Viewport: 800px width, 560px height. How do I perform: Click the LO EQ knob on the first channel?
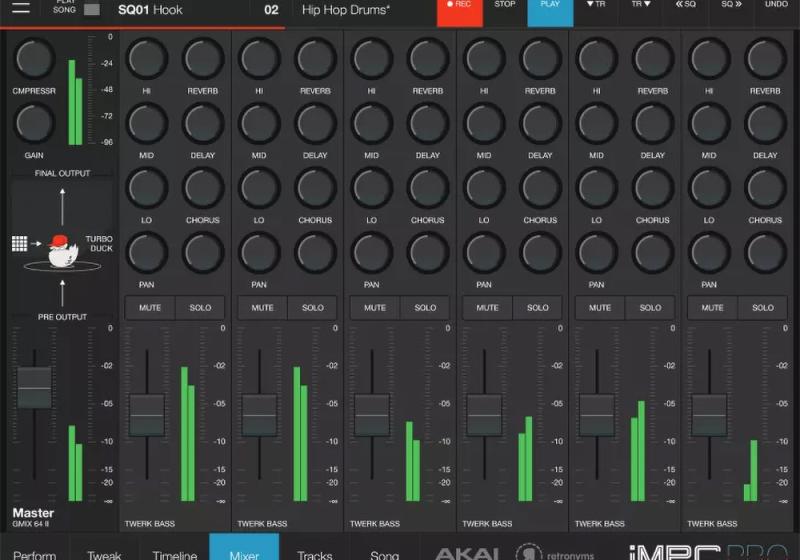point(147,188)
